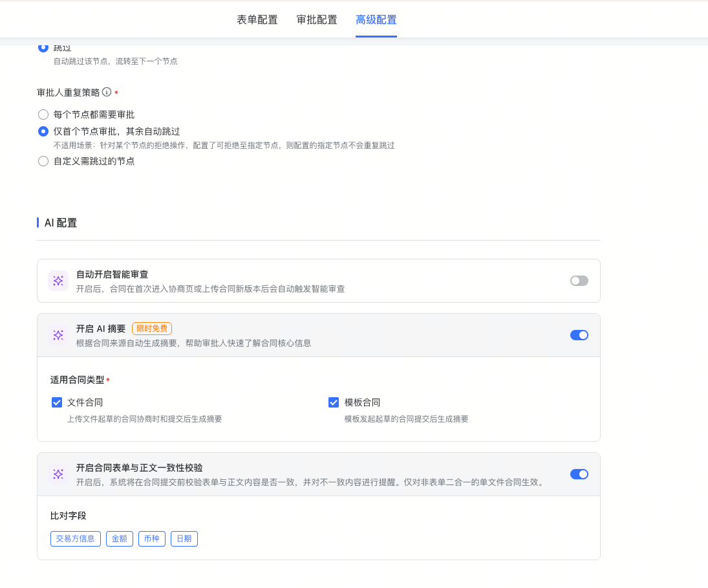Screen dimensions: 708x588
Task: Uncheck the 模板合同 checkbox
Action: click(334, 402)
